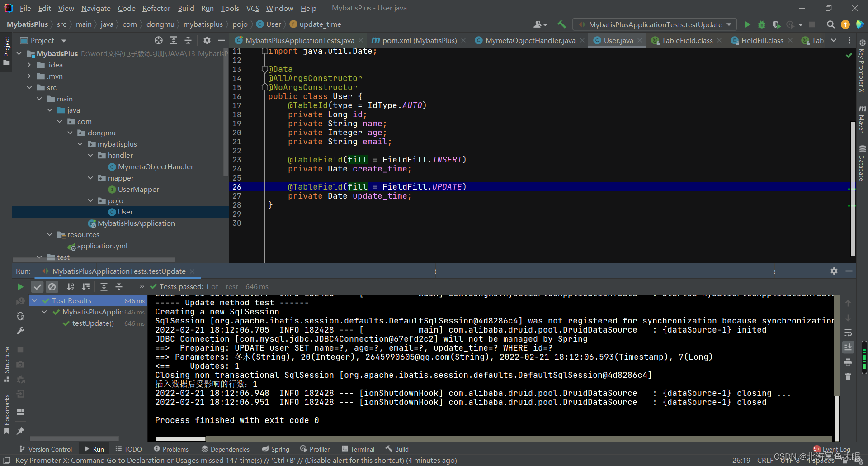
Task: Open the TODO tool window
Action: click(x=128, y=449)
